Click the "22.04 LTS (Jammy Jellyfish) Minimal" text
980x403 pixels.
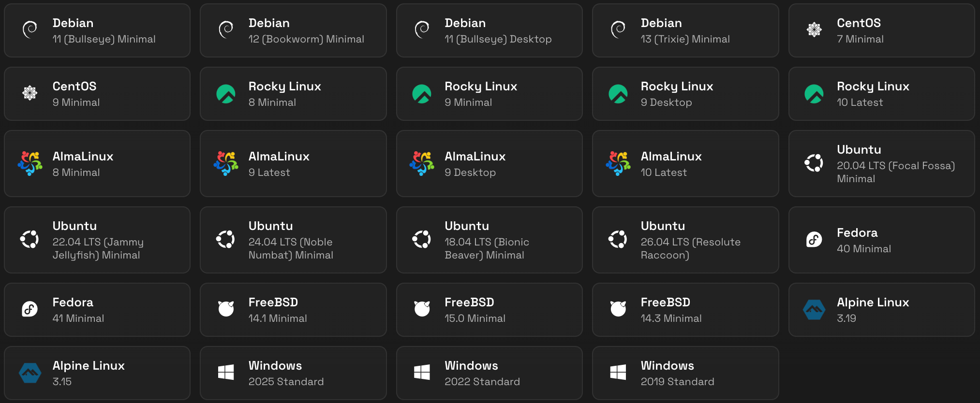click(x=98, y=248)
